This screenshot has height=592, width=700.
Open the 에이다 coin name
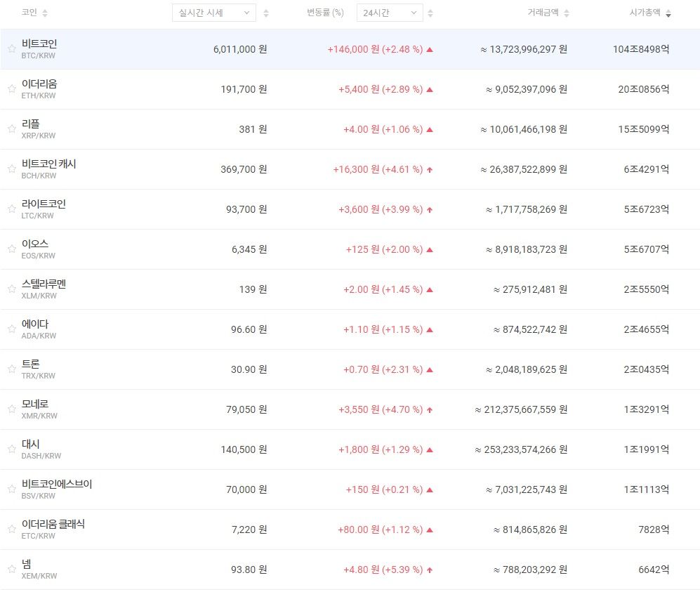(35, 324)
